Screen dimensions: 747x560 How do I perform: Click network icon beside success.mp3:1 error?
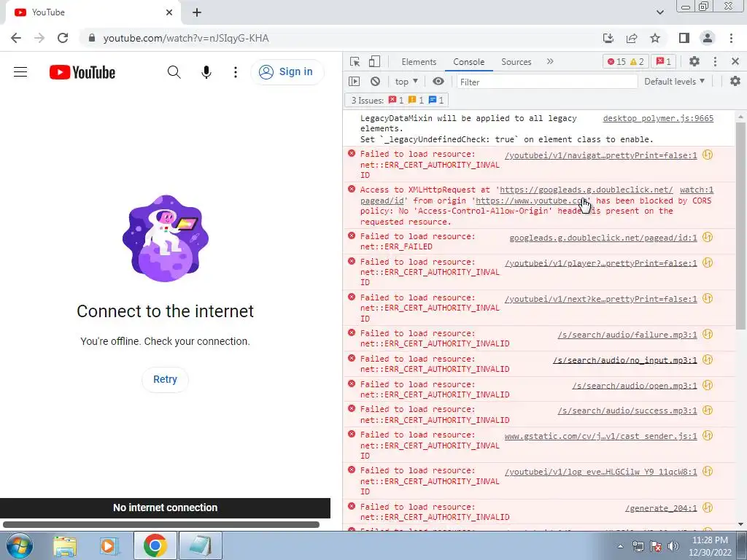tap(708, 410)
